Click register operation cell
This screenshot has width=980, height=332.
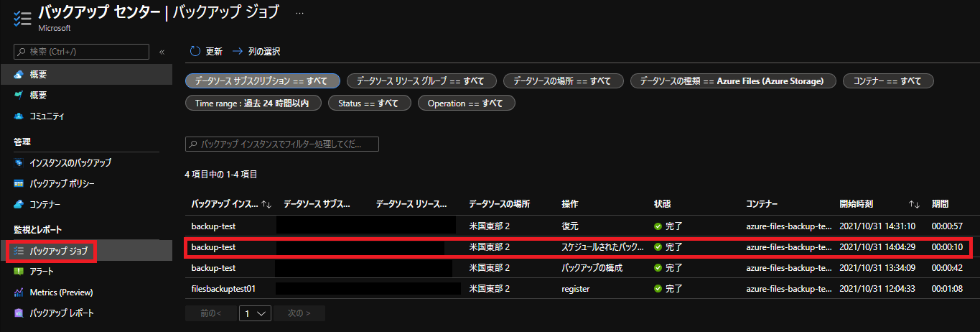tap(575, 289)
